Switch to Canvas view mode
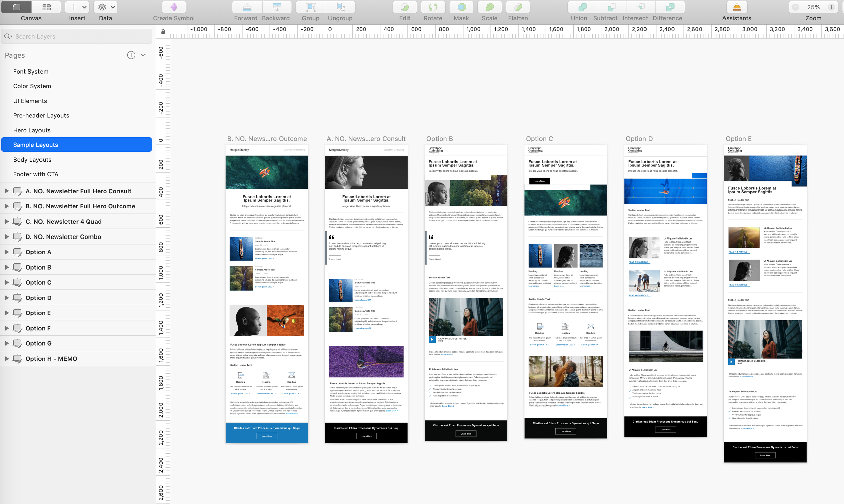Image resolution: width=844 pixels, height=504 pixels. point(16,7)
